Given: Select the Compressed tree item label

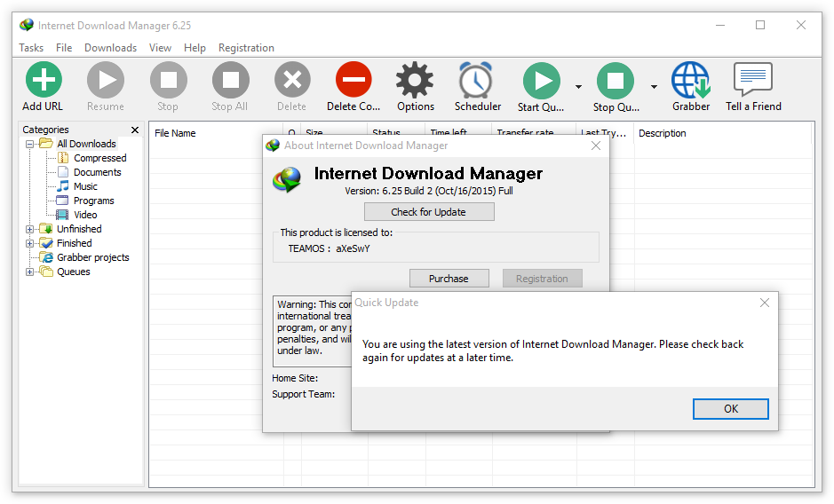Looking at the screenshot, I should [x=100, y=158].
